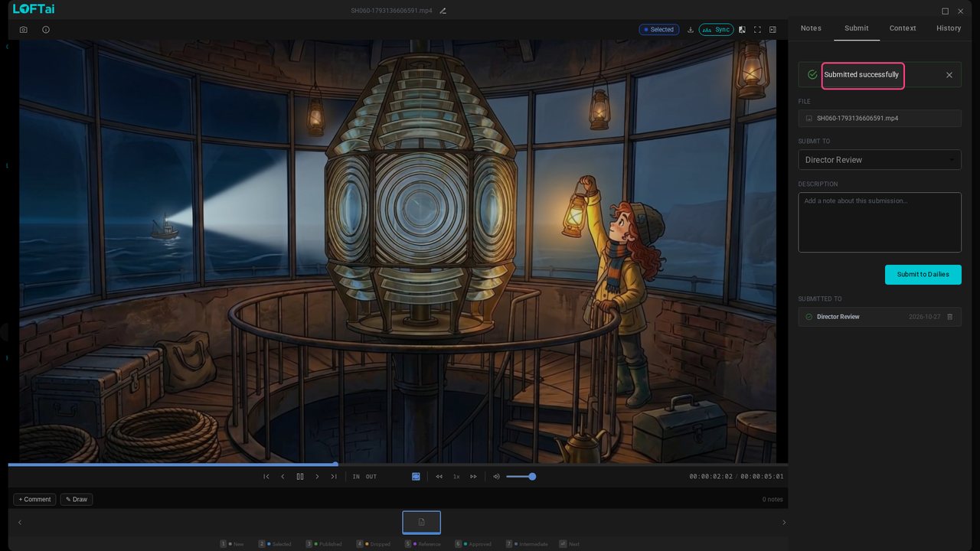
Task: Set the IN point
Action: pyautogui.click(x=356, y=477)
